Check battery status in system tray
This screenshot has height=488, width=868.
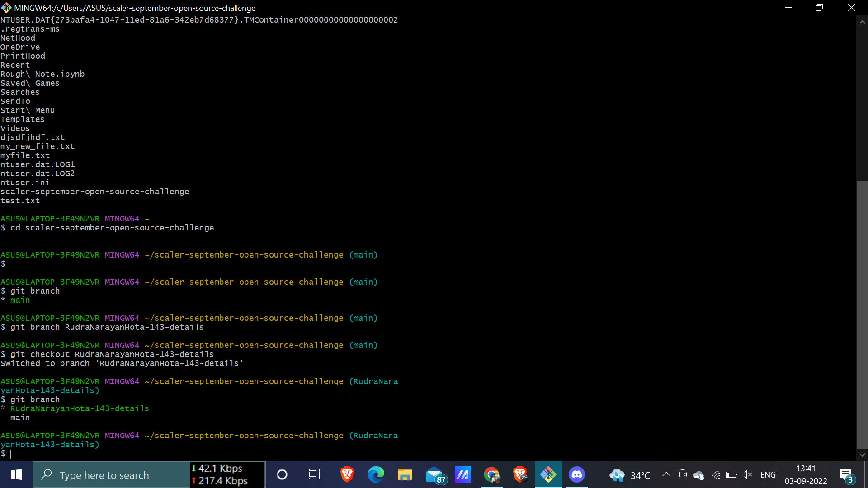click(732, 475)
